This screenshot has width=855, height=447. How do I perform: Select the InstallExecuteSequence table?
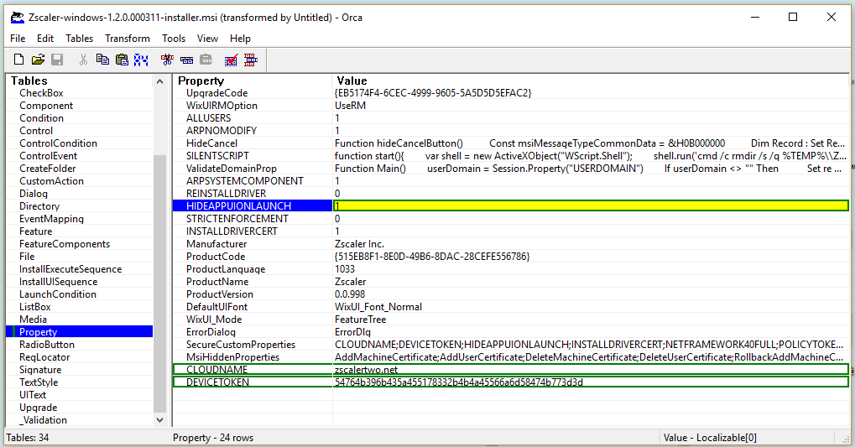point(70,269)
